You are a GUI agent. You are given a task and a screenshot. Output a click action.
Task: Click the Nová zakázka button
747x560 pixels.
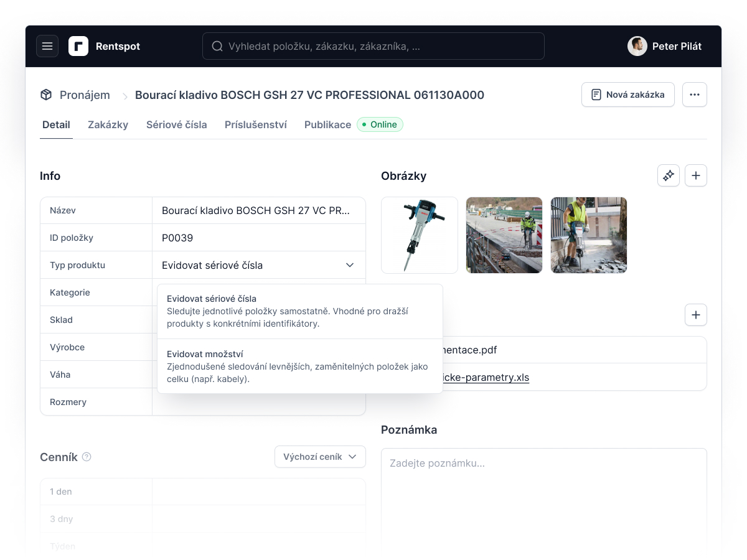(x=628, y=95)
